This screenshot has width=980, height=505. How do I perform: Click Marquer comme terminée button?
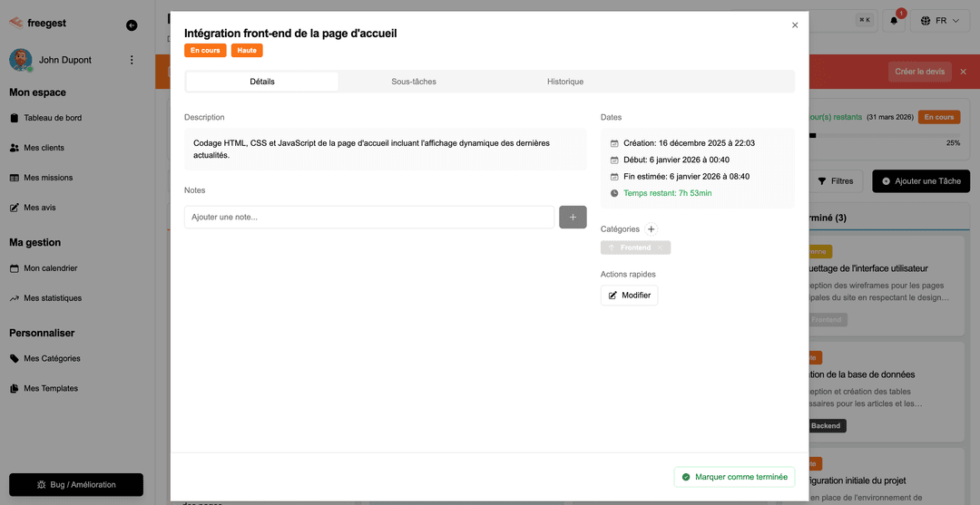click(x=734, y=476)
